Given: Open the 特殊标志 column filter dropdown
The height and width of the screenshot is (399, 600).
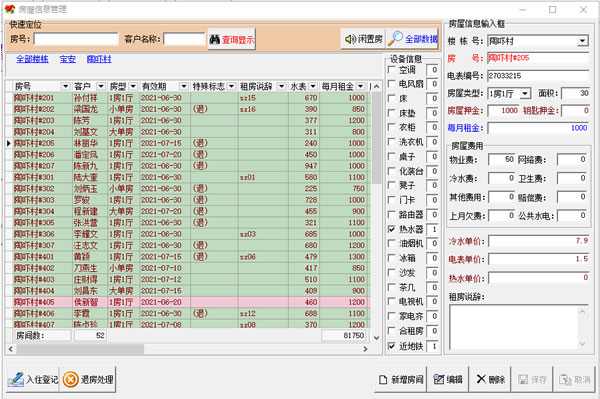Looking at the screenshot, I should 231,86.
